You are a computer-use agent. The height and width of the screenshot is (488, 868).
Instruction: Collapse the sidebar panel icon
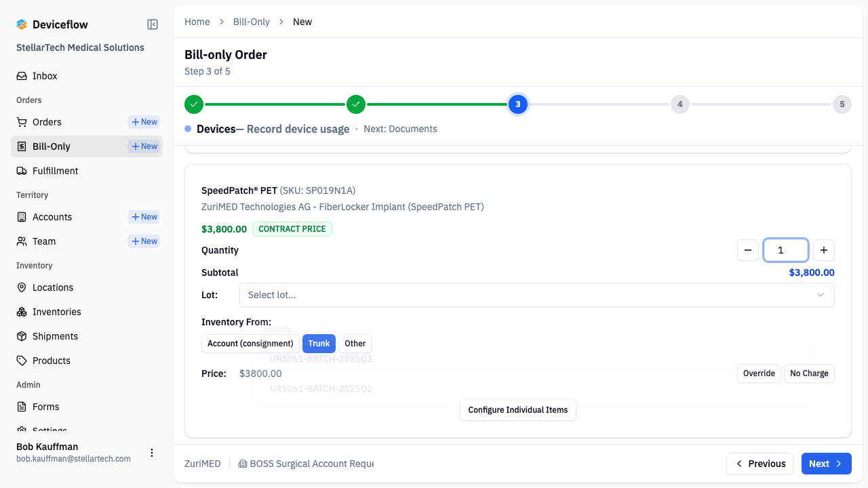pyautogui.click(x=153, y=24)
